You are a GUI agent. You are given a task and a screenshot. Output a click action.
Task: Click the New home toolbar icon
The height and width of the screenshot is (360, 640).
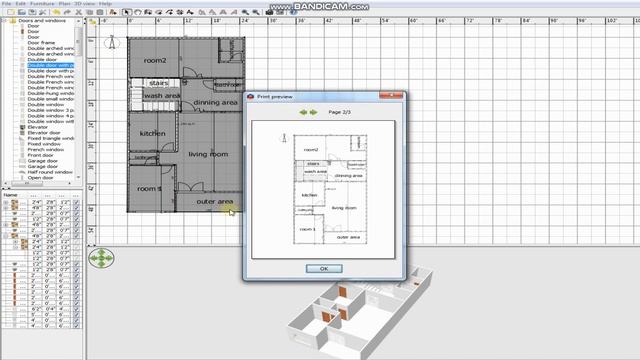pyautogui.click(x=11, y=12)
